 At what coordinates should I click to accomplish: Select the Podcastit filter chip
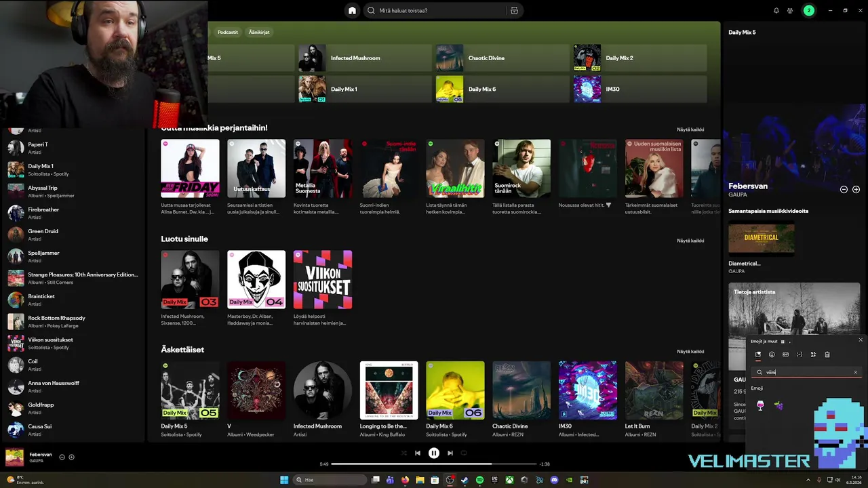pos(228,32)
